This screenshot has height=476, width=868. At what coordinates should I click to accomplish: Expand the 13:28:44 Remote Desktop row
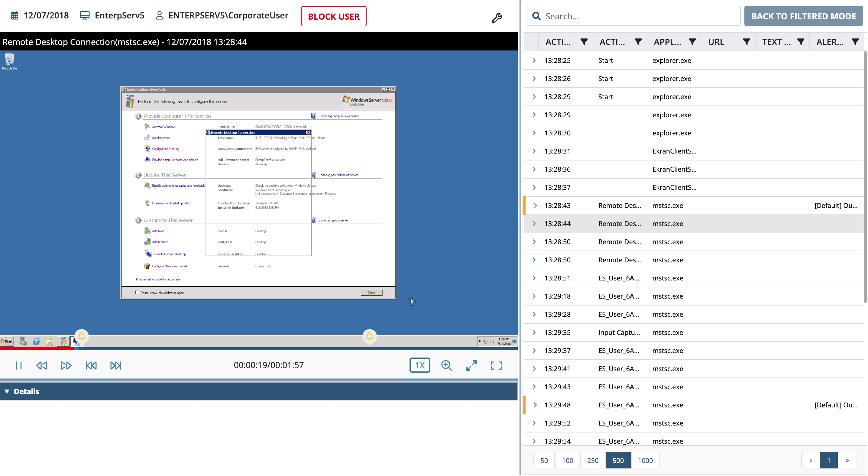point(534,224)
